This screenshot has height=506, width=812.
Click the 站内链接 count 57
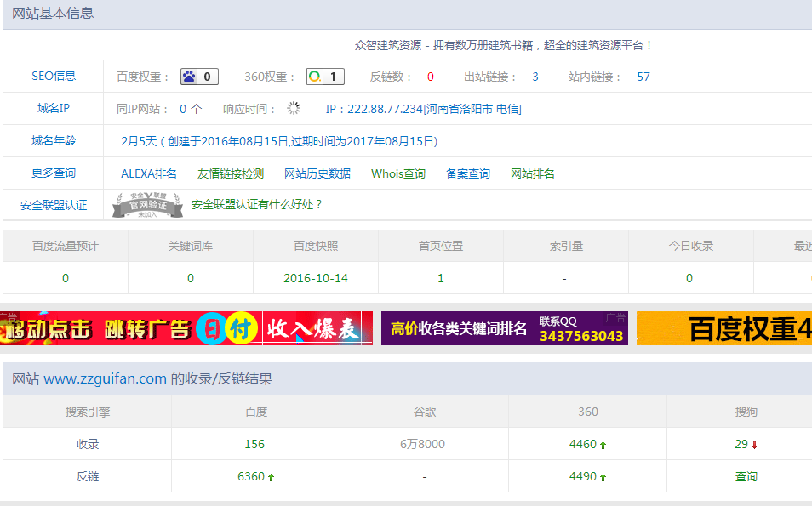click(643, 77)
